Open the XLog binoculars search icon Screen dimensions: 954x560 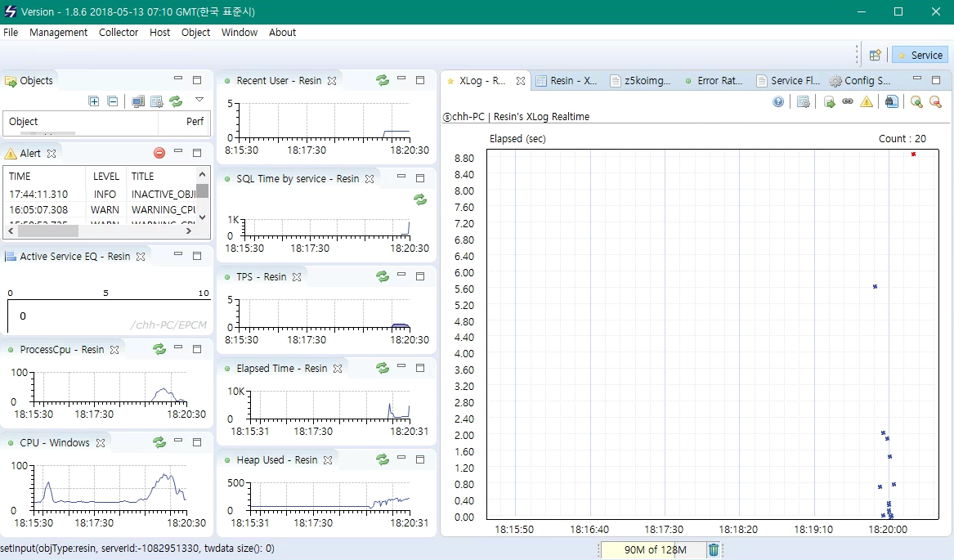click(891, 101)
